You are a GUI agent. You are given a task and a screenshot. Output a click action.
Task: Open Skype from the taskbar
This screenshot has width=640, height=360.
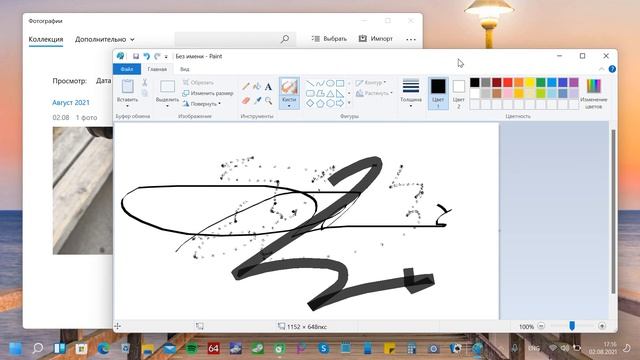324,348
